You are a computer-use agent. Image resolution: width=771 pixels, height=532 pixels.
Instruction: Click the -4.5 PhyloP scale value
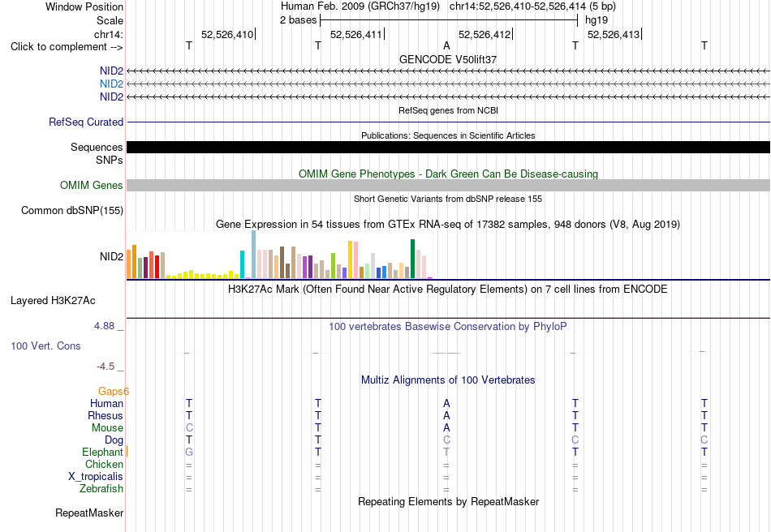(x=106, y=367)
